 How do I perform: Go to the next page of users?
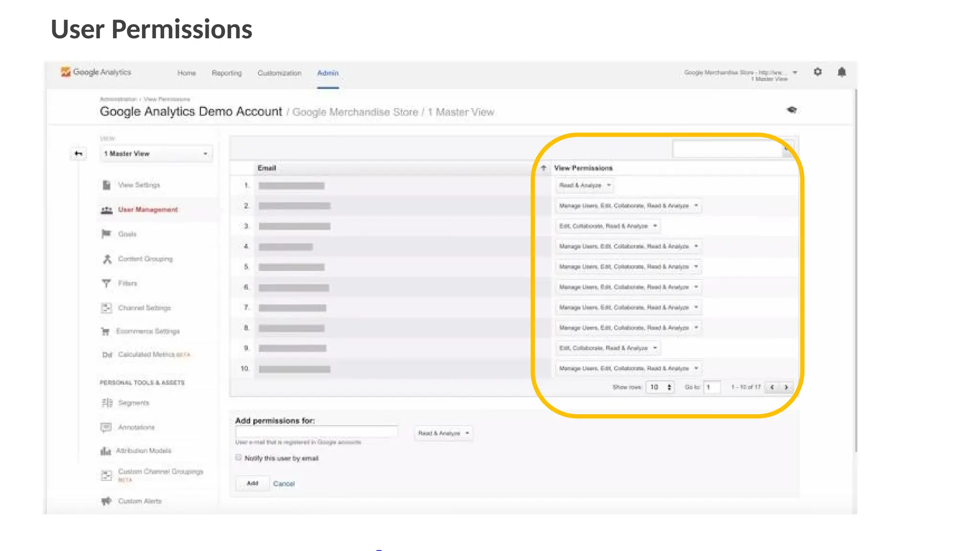coord(786,387)
